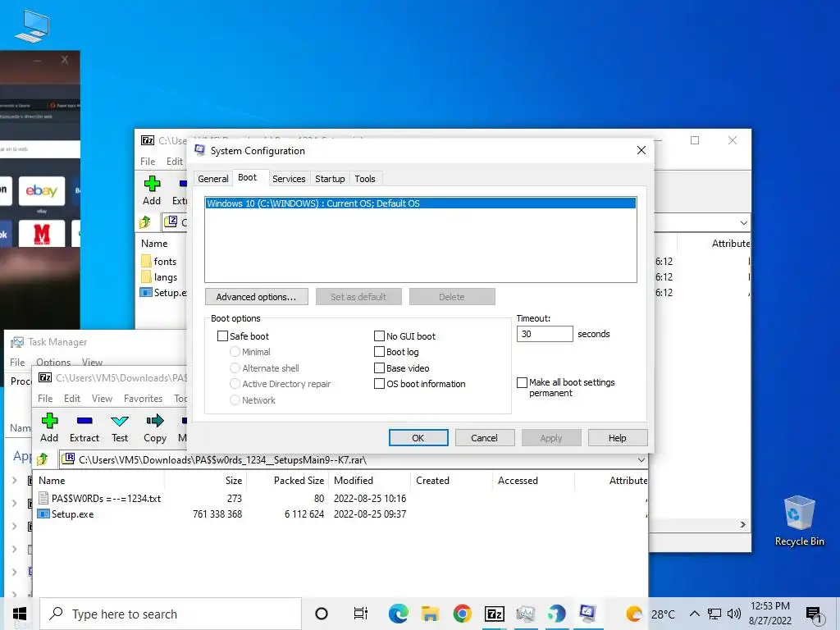Switch to Services tab
Viewport: 840px width, 630px height.
point(289,178)
